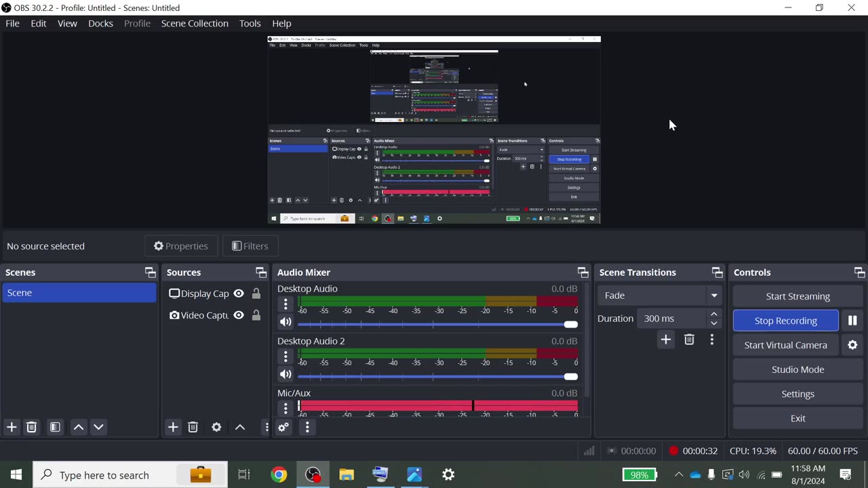The width and height of the screenshot is (868, 488).
Task: Enable Studio Mode
Action: tap(797, 369)
